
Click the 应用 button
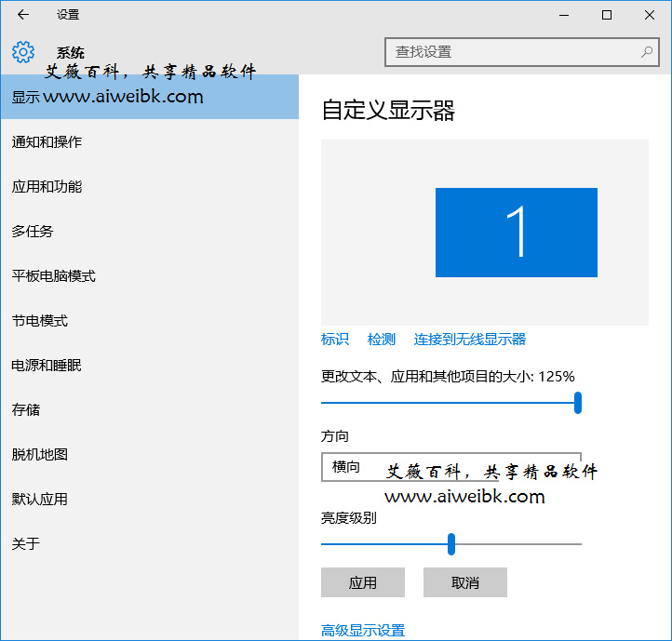tap(363, 582)
